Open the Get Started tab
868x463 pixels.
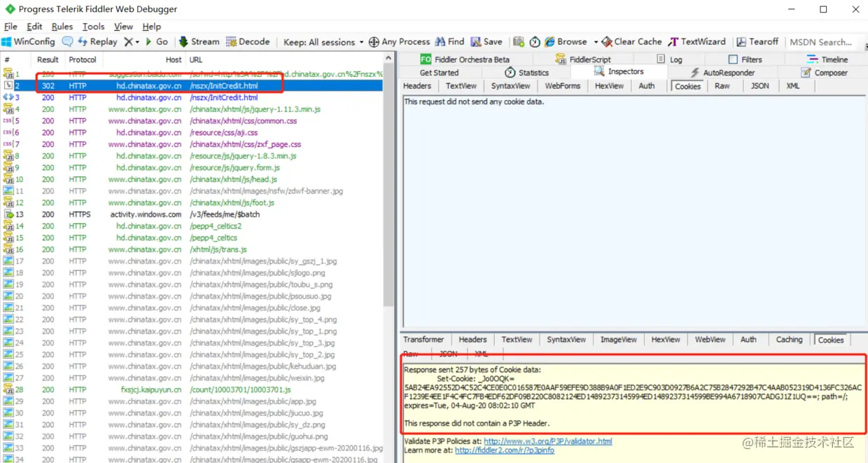(x=439, y=73)
